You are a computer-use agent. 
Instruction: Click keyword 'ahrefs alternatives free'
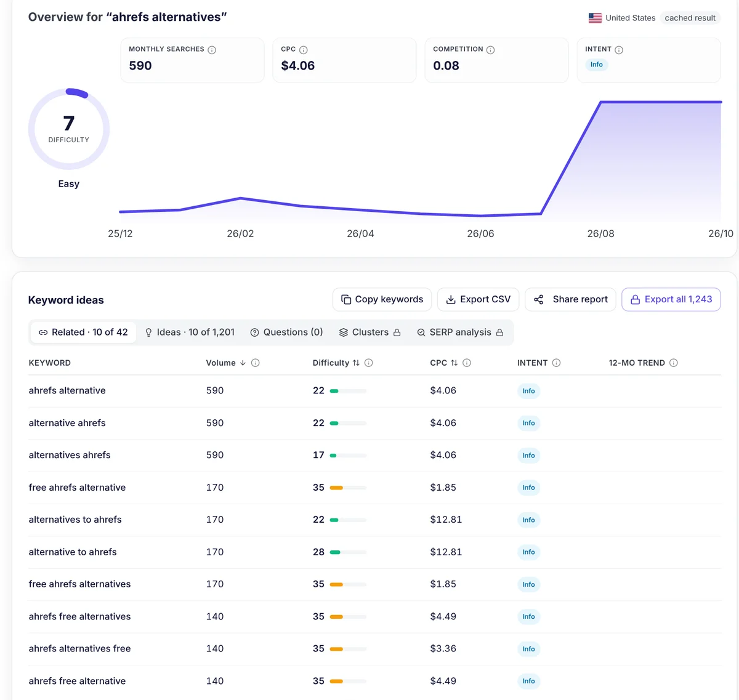pos(79,649)
